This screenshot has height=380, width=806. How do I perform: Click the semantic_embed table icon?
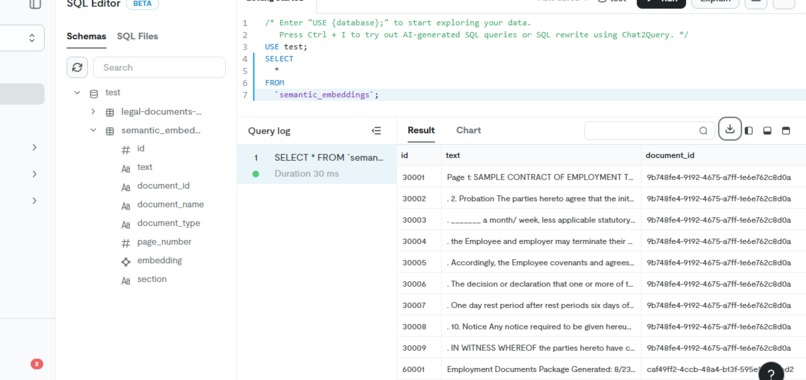point(109,131)
